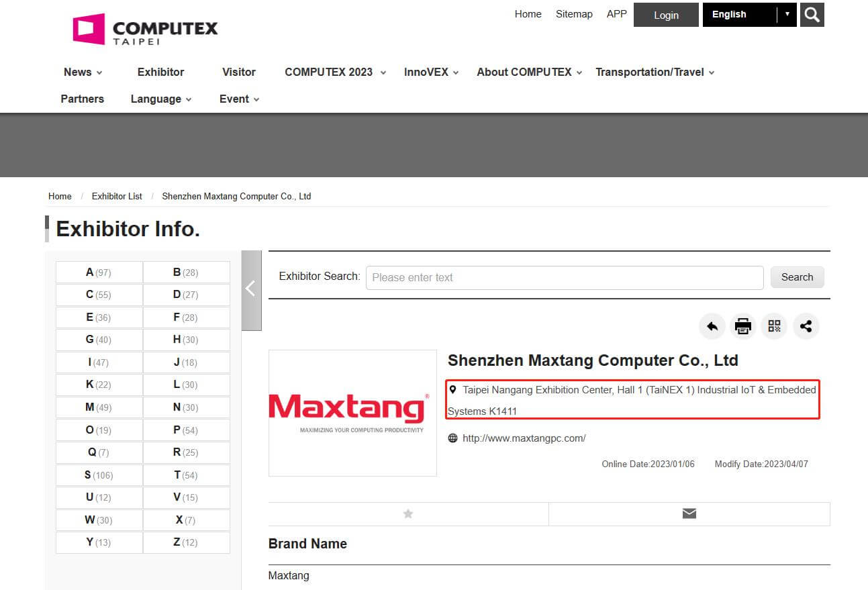This screenshot has height=590, width=868.
Task: Show the QR code icon
Action: [x=774, y=327]
